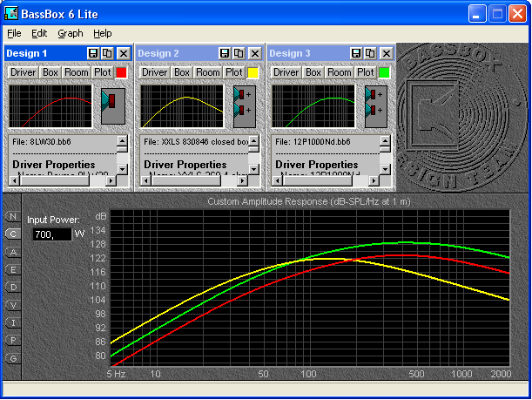This screenshot has height=400, width=532.
Task: Select the A graph side tab
Action: [13, 252]
